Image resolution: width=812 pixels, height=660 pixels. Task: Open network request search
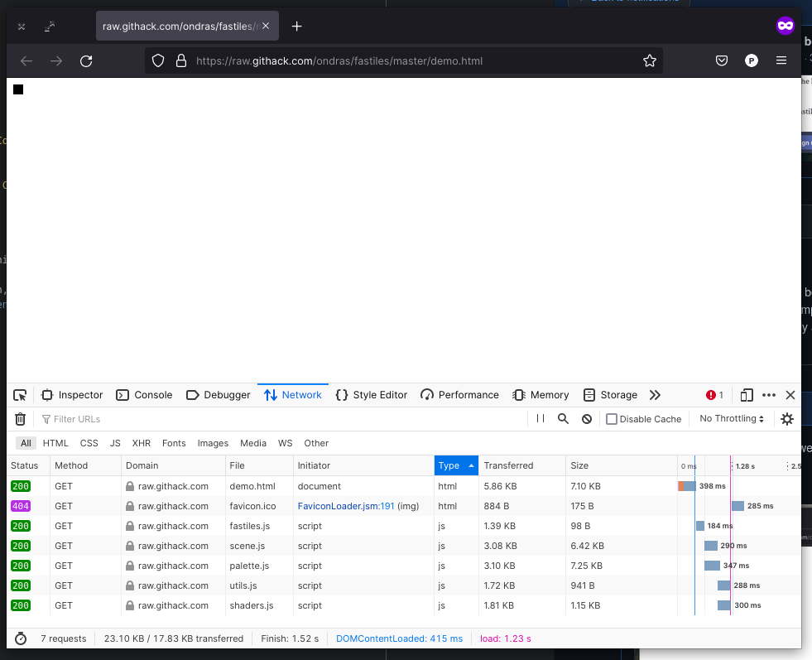coord(563,419)
